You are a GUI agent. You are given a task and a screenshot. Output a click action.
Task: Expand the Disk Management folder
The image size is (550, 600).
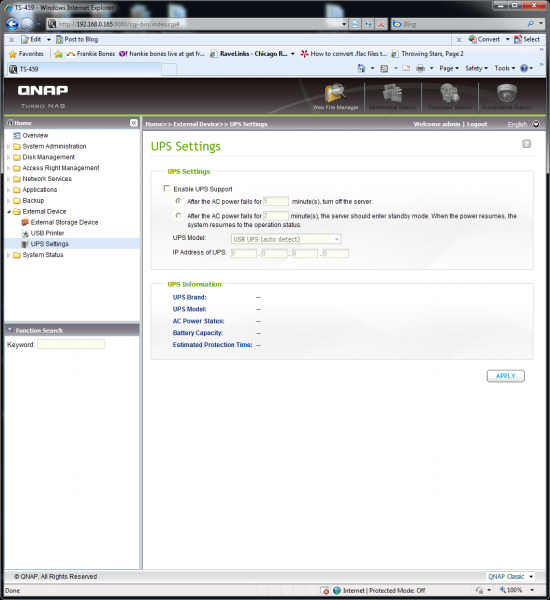coord(8,157)
